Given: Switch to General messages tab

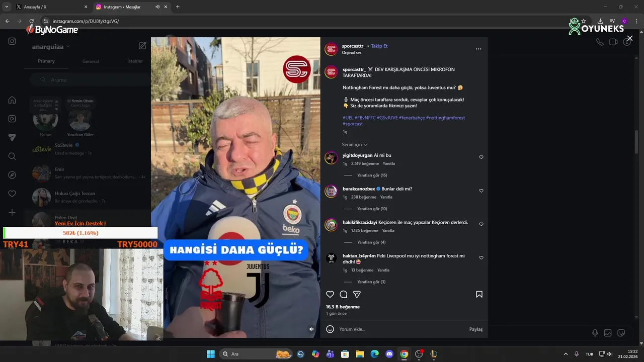Looking at the screenshot, I should click(x=91, y=61).
